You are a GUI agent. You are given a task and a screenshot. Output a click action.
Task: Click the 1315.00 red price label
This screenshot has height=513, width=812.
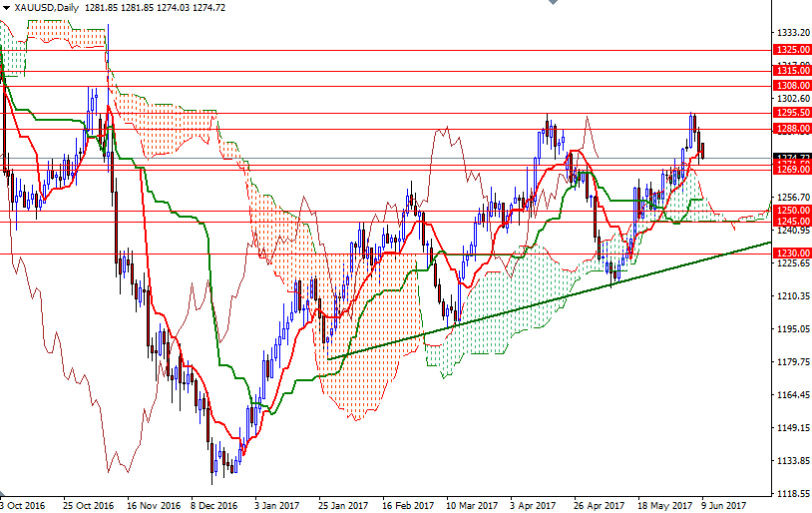(792, 71)
